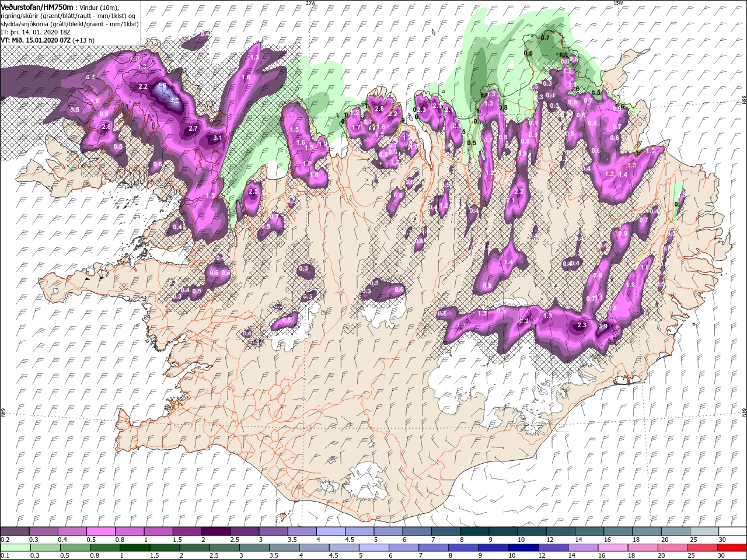This screenshot has height=560, width=747.
Task: Pick the bright red 30 swatch in rain legend
Action: click(732, 548)
